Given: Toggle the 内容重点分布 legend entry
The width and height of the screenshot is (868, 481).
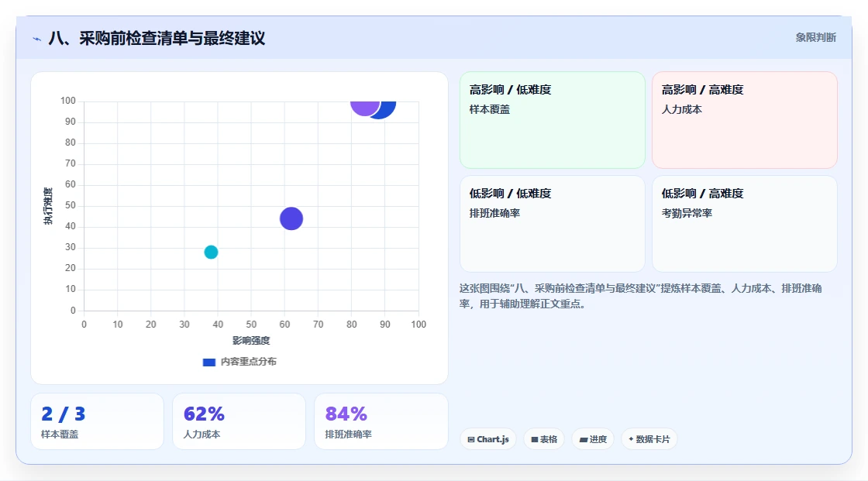Looking at the screenshot, I should click(239, 362).
